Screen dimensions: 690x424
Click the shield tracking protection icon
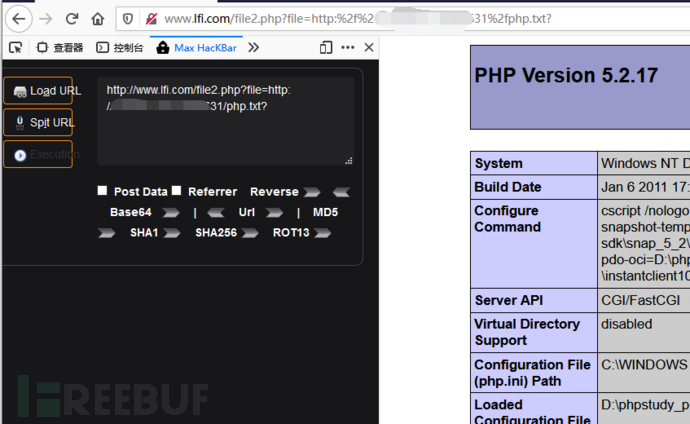click(x=128, y=19)
